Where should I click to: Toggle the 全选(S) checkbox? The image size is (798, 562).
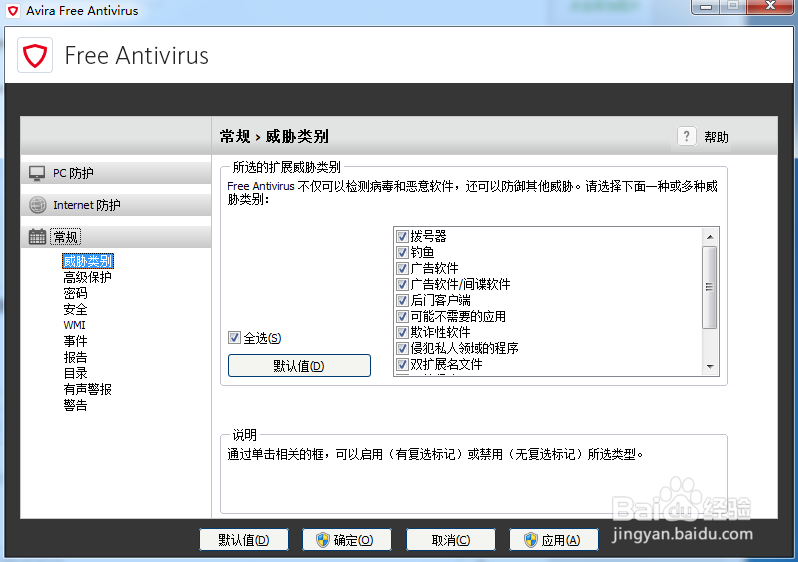pos(234,338)
